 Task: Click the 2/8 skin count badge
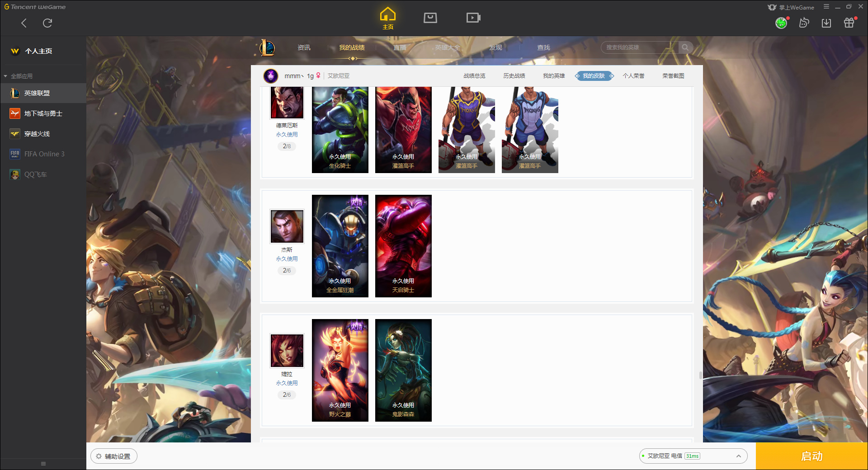[x=287, y=146]
